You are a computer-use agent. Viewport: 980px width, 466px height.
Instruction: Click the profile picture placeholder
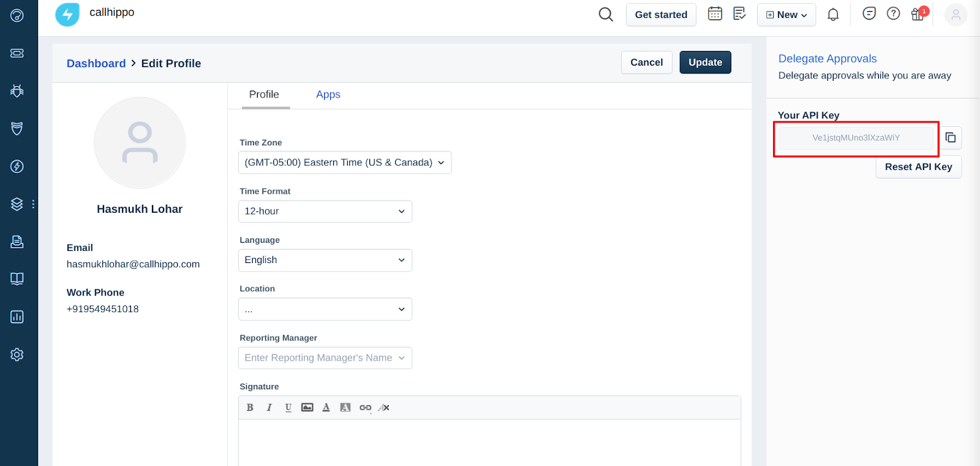tap(140, 143)
